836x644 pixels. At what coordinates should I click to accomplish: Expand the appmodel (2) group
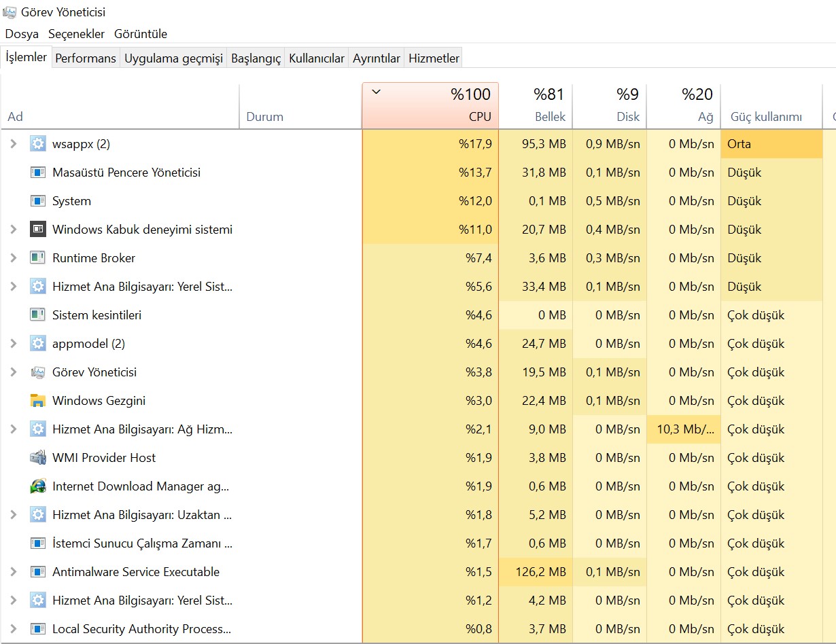pyautogui.click(x=13, y=344)
